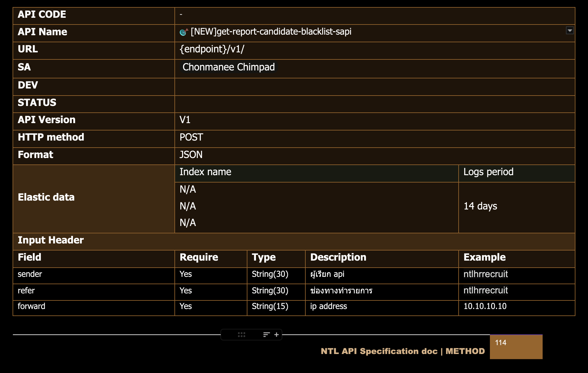Viewport: 588px width, 373px height.
Task: Click the Index name column header
Action: (205, 172)
